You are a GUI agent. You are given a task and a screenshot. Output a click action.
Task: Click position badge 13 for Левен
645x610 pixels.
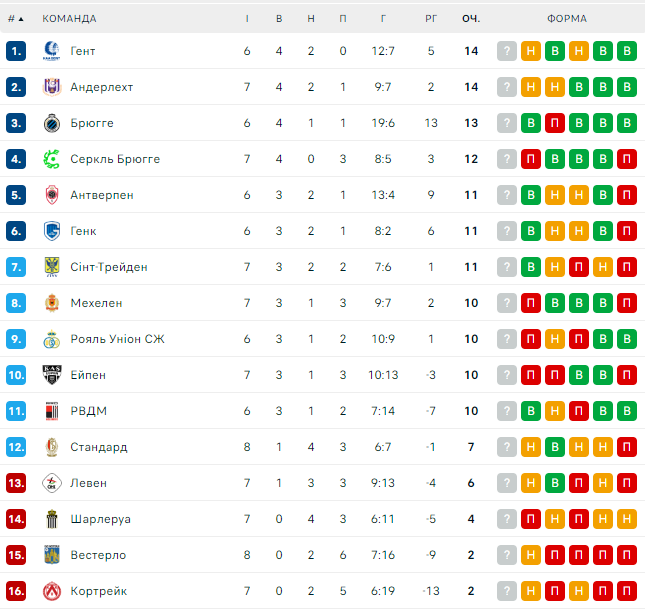(x=15, y=483)
